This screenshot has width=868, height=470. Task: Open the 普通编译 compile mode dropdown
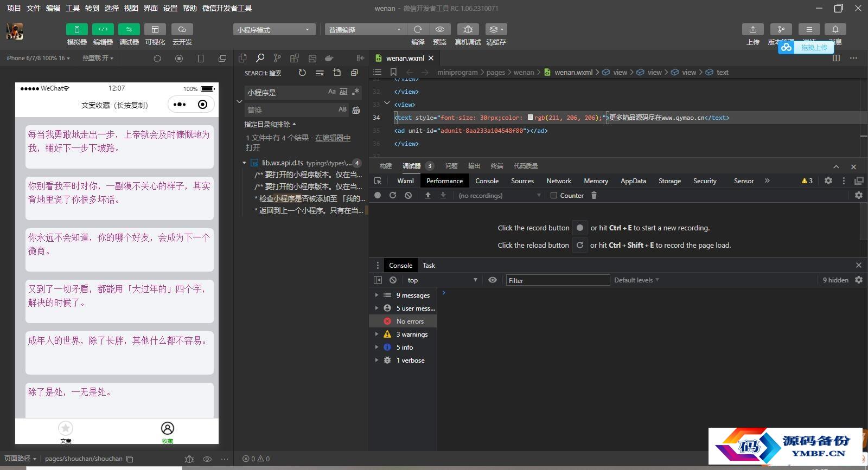(366, 30)
